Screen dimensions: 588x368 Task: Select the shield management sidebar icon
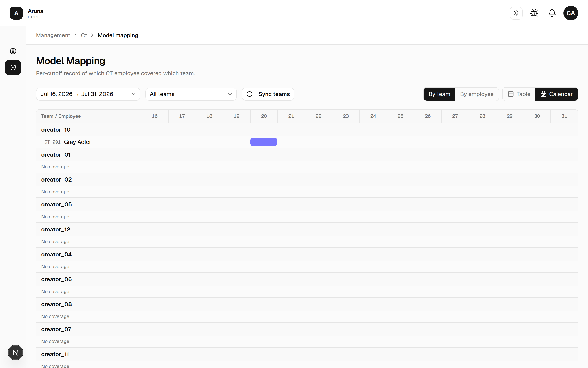tap(13, 67)
